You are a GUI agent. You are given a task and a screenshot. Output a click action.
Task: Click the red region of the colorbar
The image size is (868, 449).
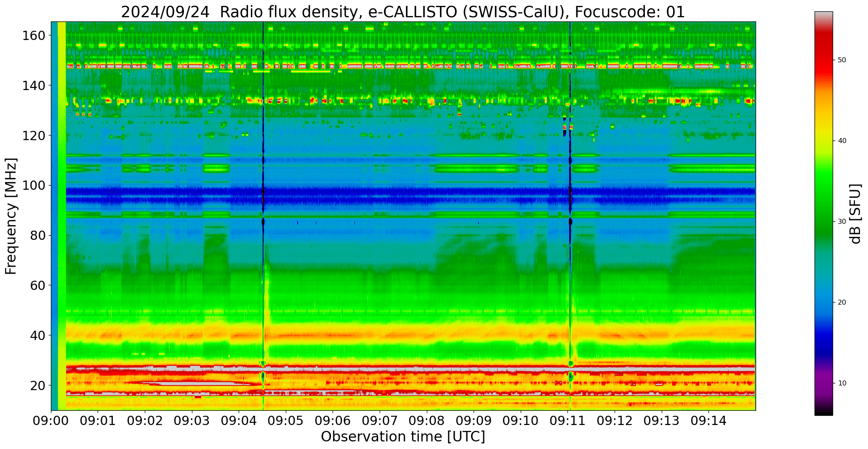coord(823,55)
